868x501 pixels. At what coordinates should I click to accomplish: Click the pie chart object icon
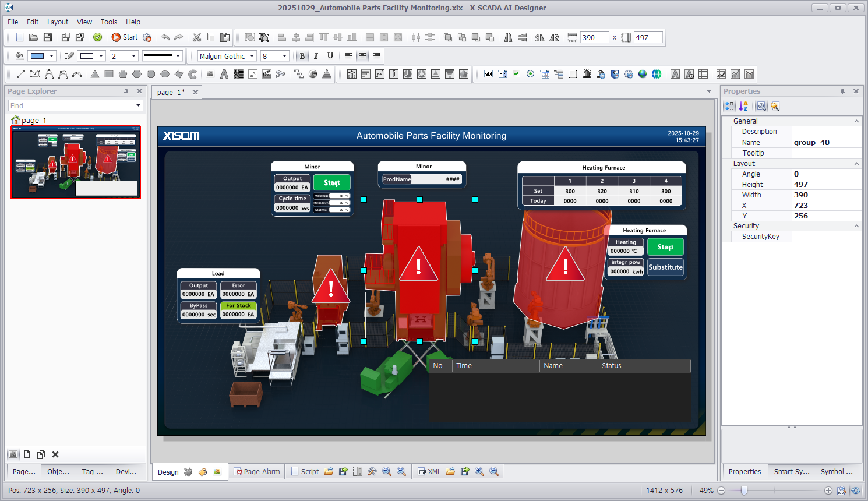point(313,74)
